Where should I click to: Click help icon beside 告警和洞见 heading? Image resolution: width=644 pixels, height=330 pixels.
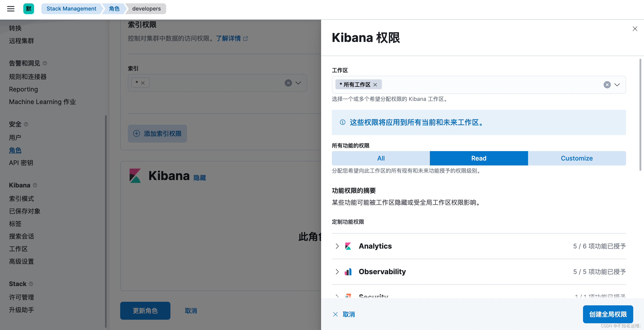pyautogui.click(x=45, y=63)
